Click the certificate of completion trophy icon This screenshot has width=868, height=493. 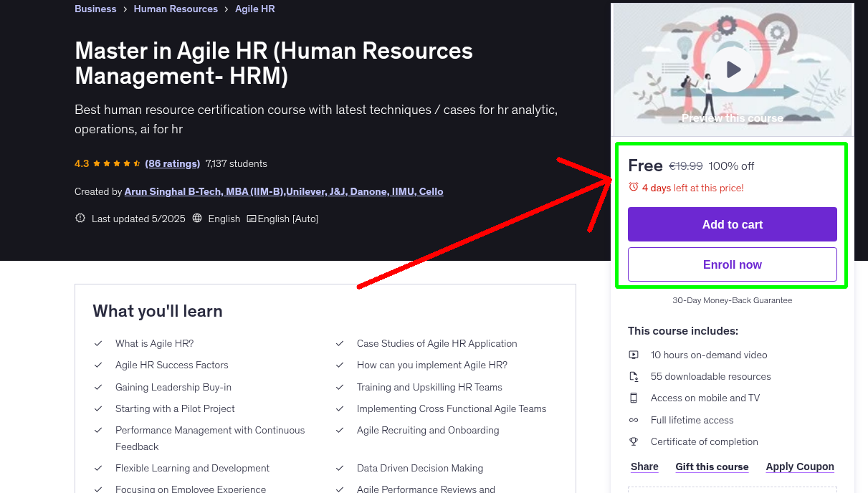click(x=634, y=441)
